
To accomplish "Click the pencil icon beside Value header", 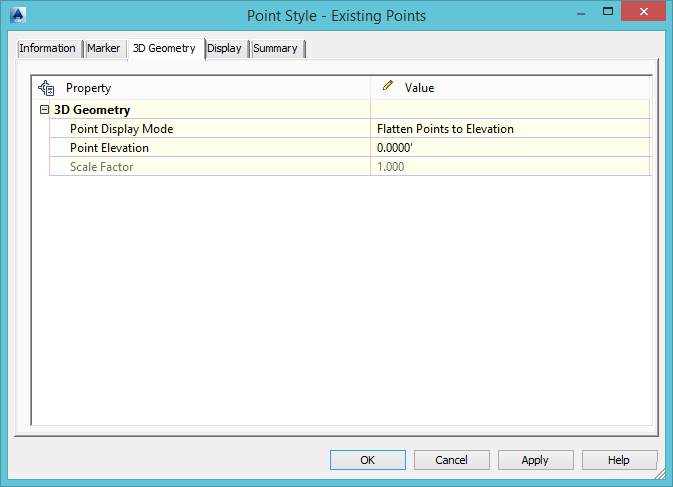I will click(x=388, y=85).
